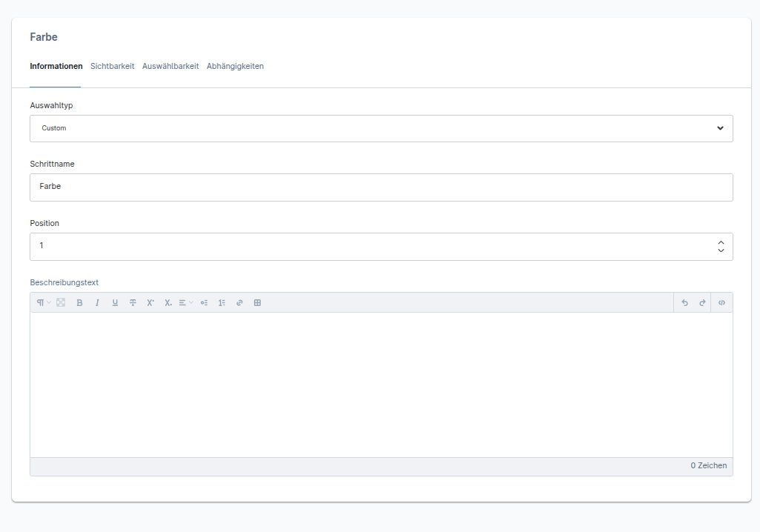The height and width of the screenshot is (532, 760).
Task: Click inside the Beschreibungstext editor area
Action: pyautogui.click(x=381, y=385)
